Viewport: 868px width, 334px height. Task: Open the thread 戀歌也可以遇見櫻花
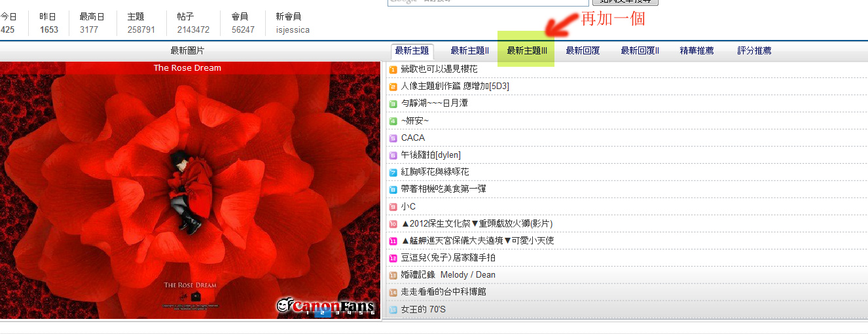(439, 69)
